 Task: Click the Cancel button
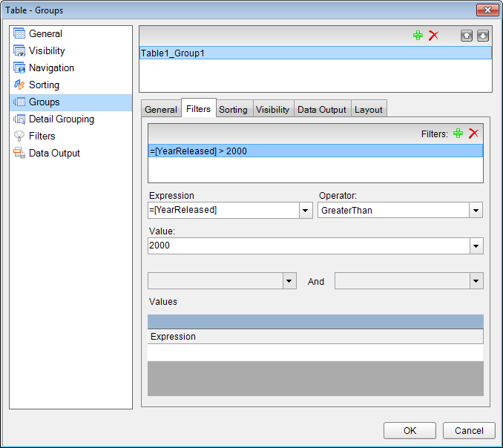pyautogui.click(x=469, y=430)
